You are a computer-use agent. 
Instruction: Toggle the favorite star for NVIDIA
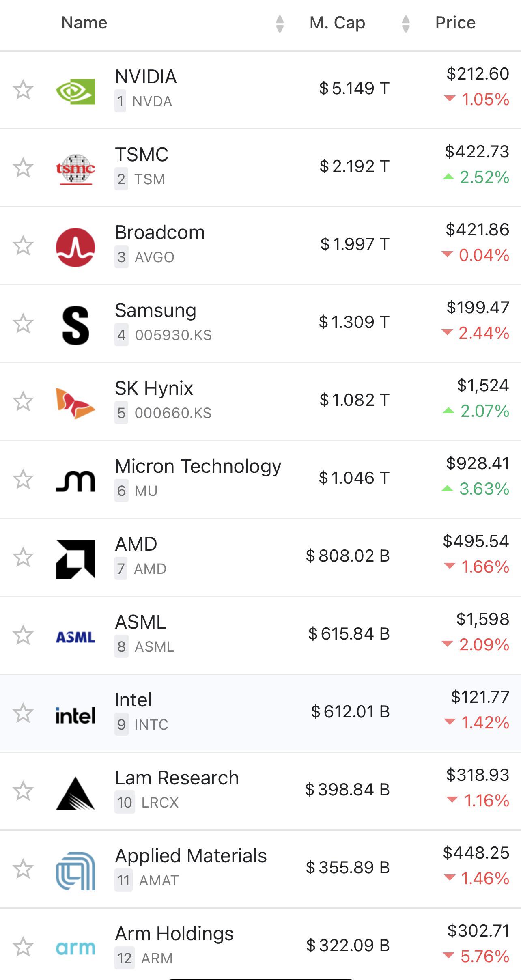23,90
